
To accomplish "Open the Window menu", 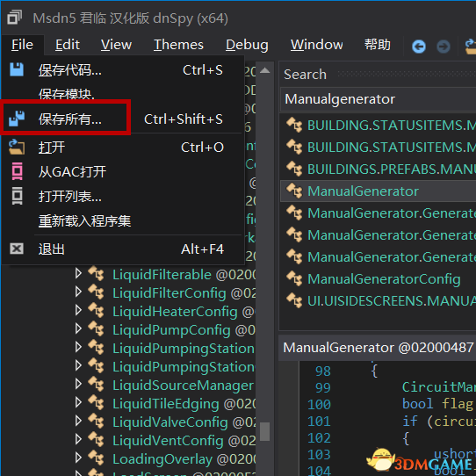I will pyautogui.click(x=317, y=45).
